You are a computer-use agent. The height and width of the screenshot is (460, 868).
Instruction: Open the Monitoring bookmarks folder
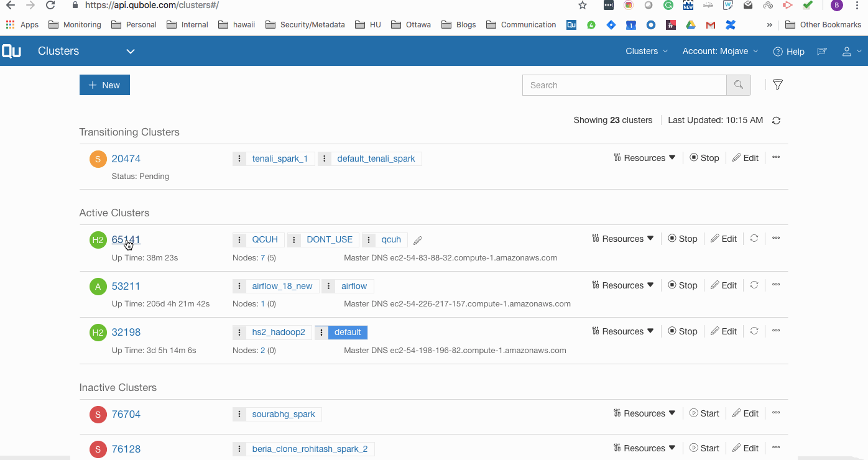(x=75, y=25)
